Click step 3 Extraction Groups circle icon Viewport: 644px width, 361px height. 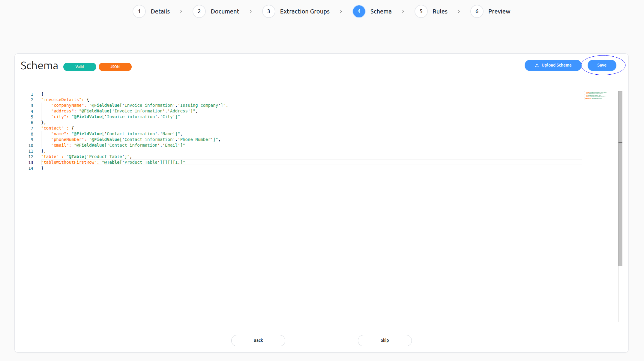point(268,11)
